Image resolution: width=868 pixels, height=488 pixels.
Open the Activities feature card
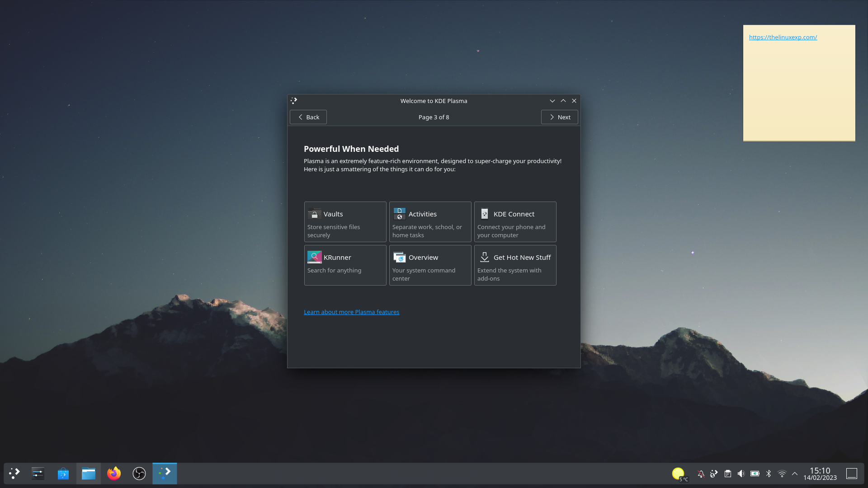pyautogui.click(x=430, y=222)
